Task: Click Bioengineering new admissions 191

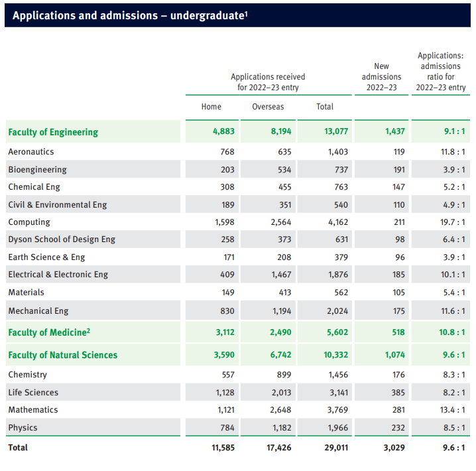Action: click(x=399, y=170)
